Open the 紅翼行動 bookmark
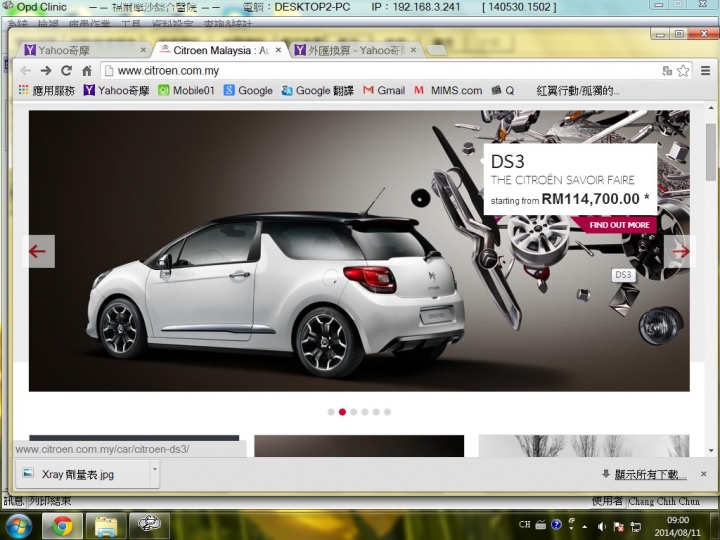This screenshot has height=540, width=720. (578, 91)
